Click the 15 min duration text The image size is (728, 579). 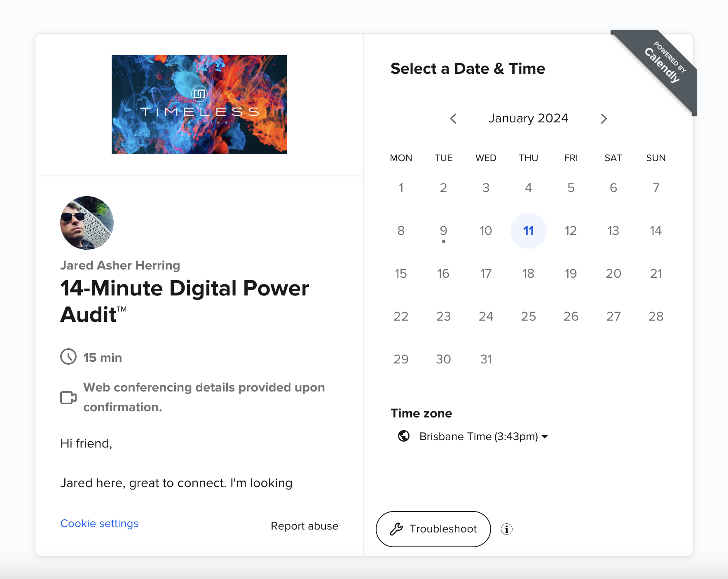tap(103, 358)
